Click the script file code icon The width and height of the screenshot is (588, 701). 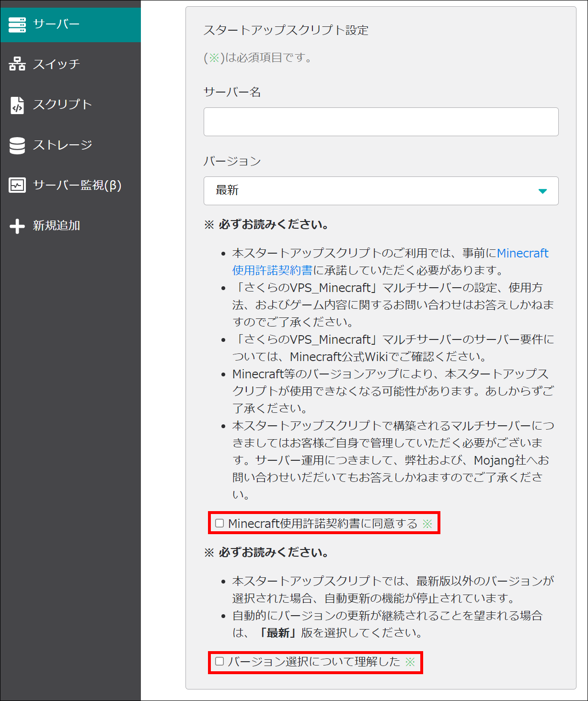[17, 105]
